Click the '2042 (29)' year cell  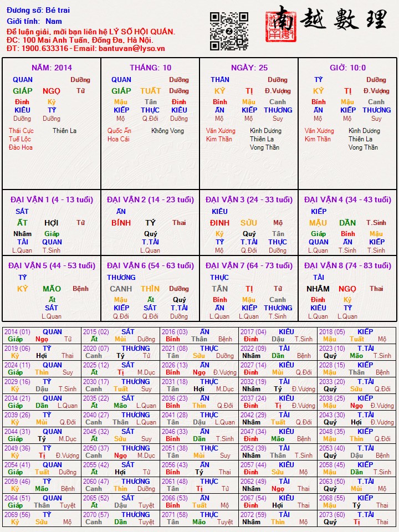click(x=278, y=419)
